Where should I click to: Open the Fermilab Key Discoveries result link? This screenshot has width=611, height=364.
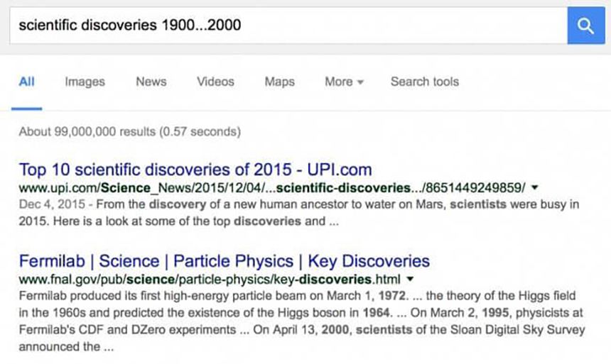[224, 260]
